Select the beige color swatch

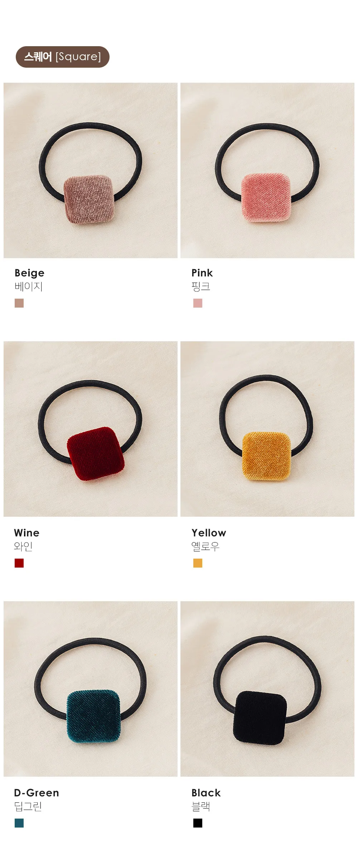(19, 303)
